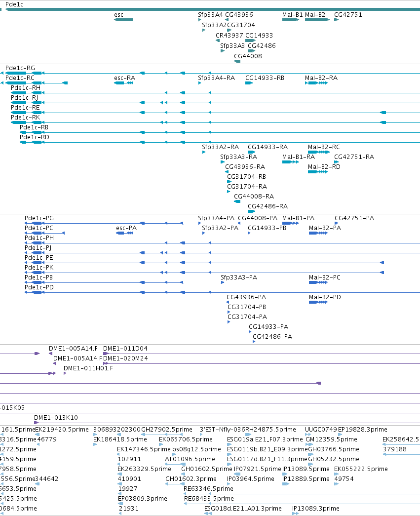Click the GH01602.3prime EST label
The width and height of the screenshot is (420, 516).
191,479
